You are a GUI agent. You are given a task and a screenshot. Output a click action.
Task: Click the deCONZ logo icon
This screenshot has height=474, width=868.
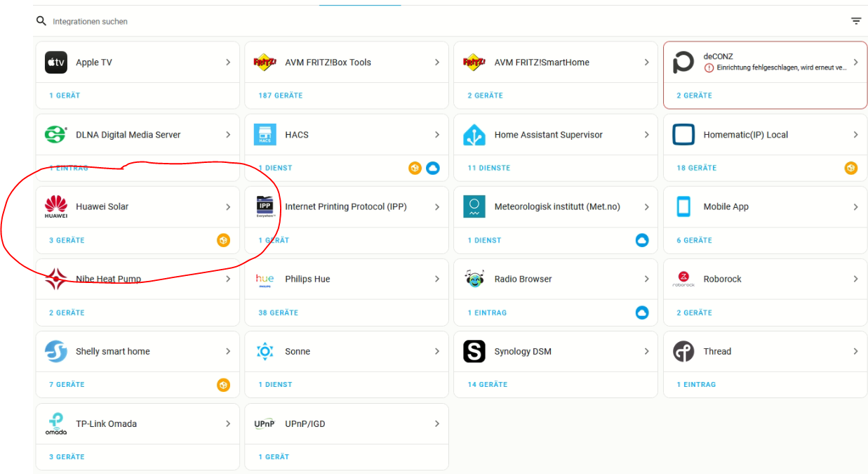[683, 62]
